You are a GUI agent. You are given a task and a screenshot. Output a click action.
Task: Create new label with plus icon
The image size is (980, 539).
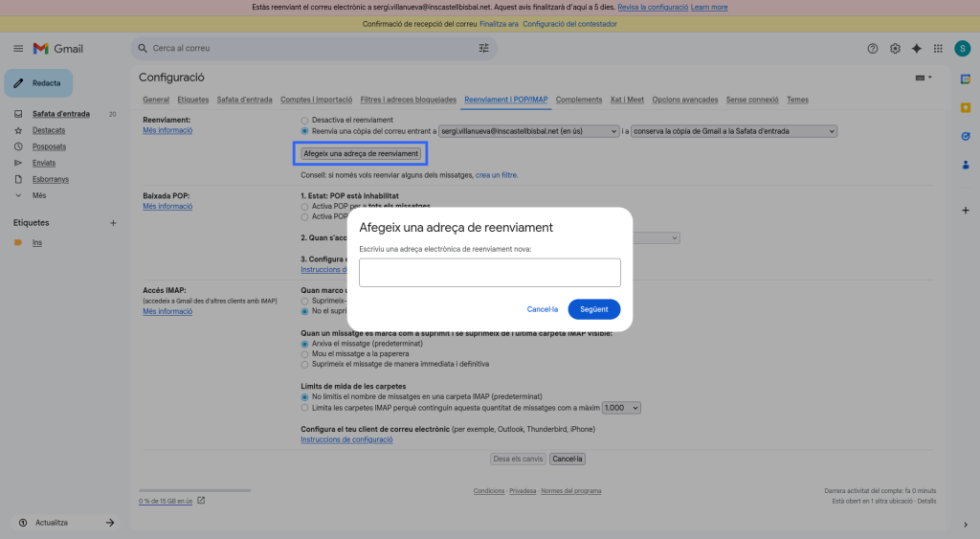[113, 223]
